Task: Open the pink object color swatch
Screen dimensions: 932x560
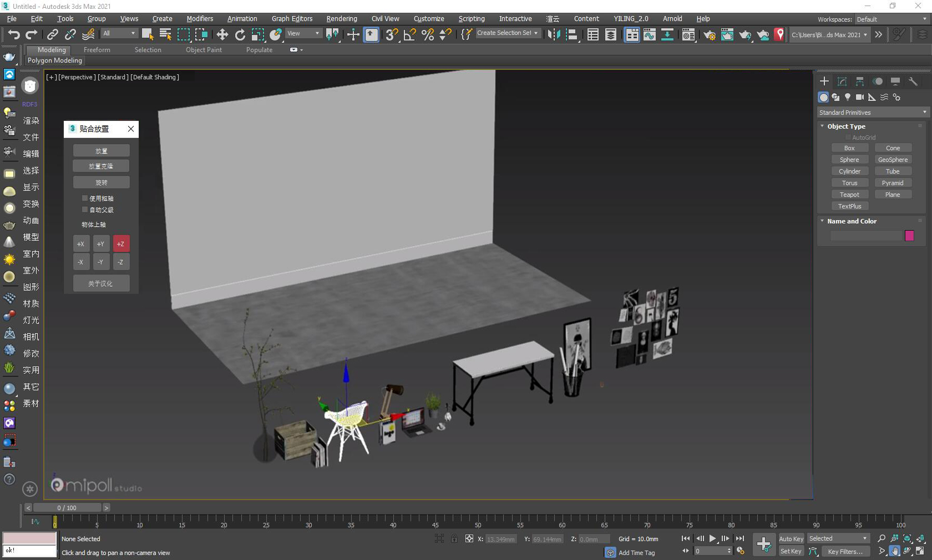Action: point(909,236)
